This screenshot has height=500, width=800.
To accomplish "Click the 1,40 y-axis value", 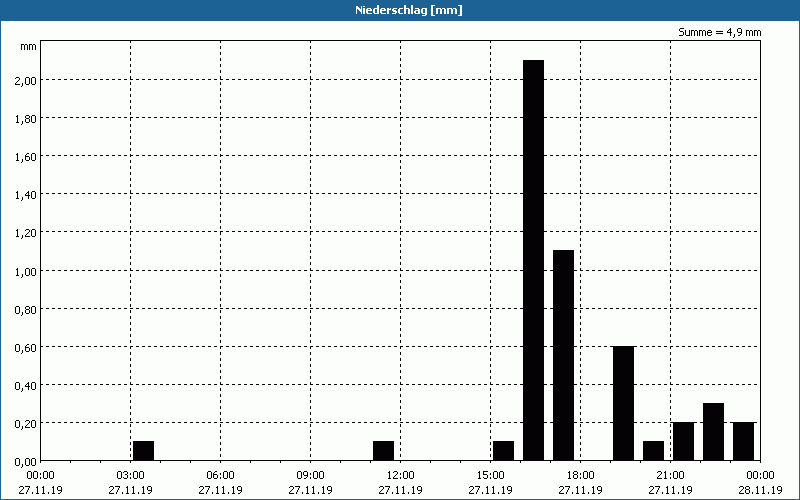I will tap(26, 194).
